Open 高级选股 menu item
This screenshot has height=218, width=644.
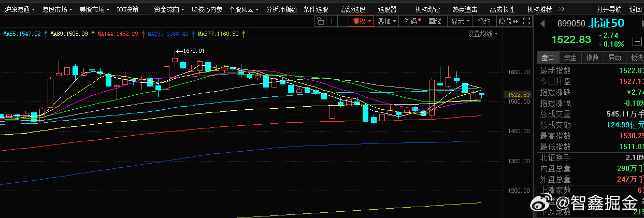(353, 9)
